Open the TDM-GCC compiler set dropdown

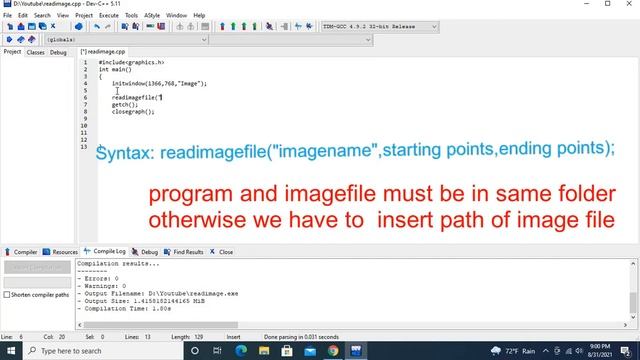(380, 27)
